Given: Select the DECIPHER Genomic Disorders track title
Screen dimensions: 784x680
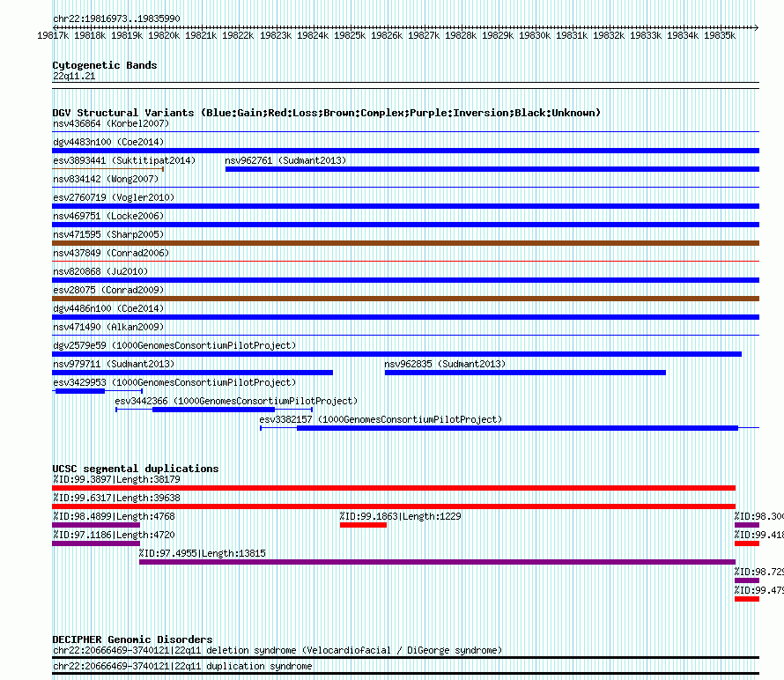Looking at the screenshot, I should (132, 639).
